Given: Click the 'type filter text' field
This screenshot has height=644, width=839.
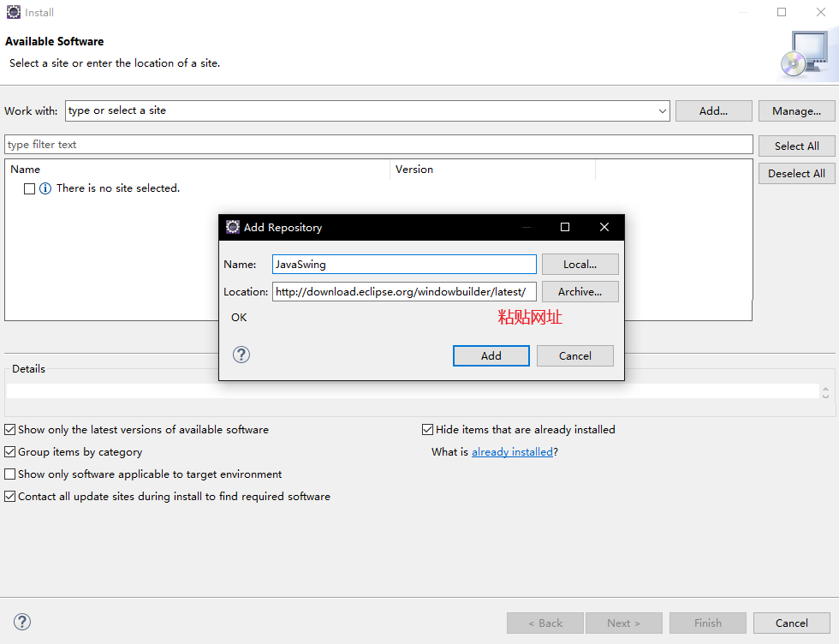Looking at the screenshot, I should 378,145.
